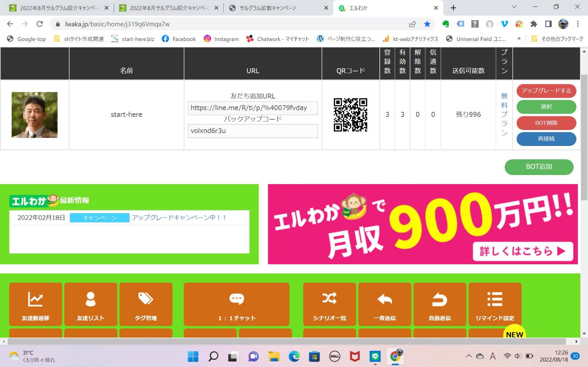Open the 1:1チャット tile
Image resolution: width=588 pixels, height=367 pixels.
pos(237,304)
